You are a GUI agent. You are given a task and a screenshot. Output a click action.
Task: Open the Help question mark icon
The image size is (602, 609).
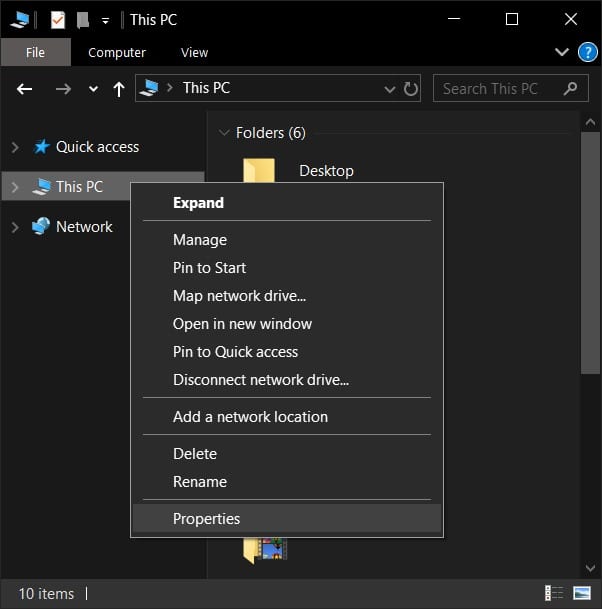pos(587,53)
